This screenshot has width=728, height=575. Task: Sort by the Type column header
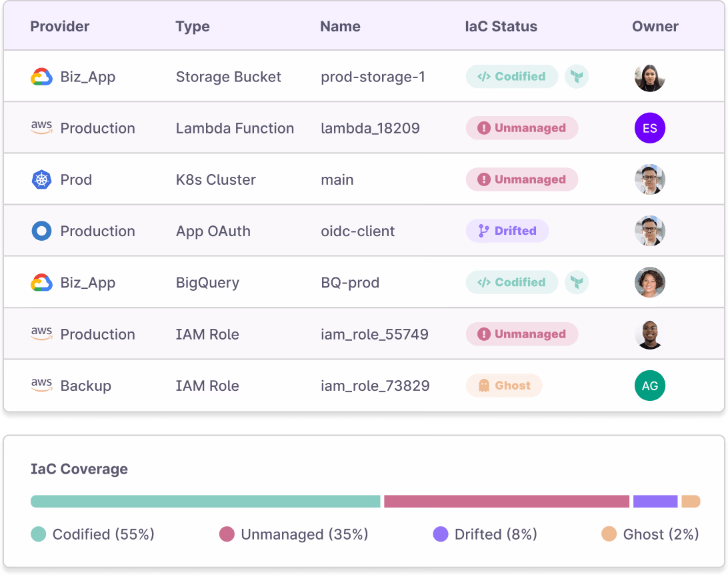(x=193, y=27)
